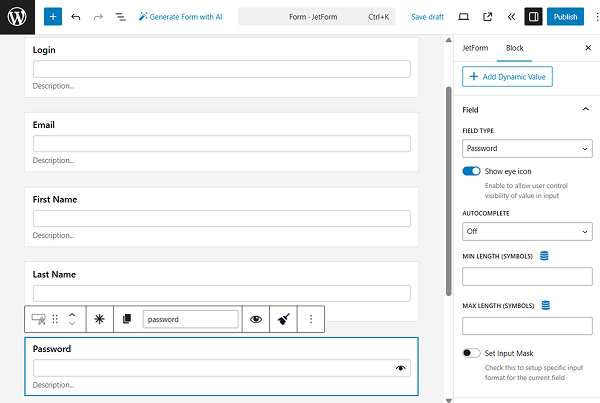Enable the Set Input Mask toggle
This screenshot has height=403, width=600.
point(471,353)
